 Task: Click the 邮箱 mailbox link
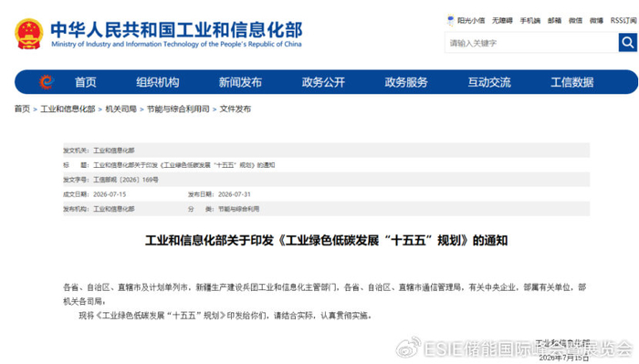(554, 20)
